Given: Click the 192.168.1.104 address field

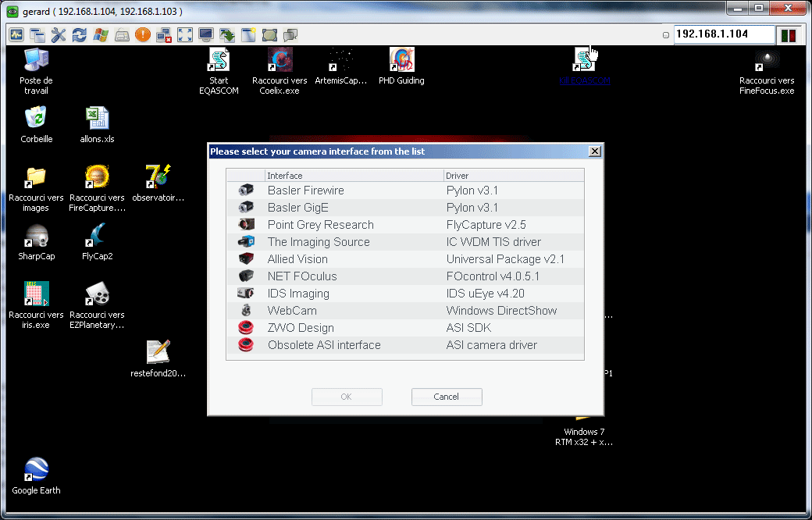Looking at the screenshot, I should [x=724, y=34].
